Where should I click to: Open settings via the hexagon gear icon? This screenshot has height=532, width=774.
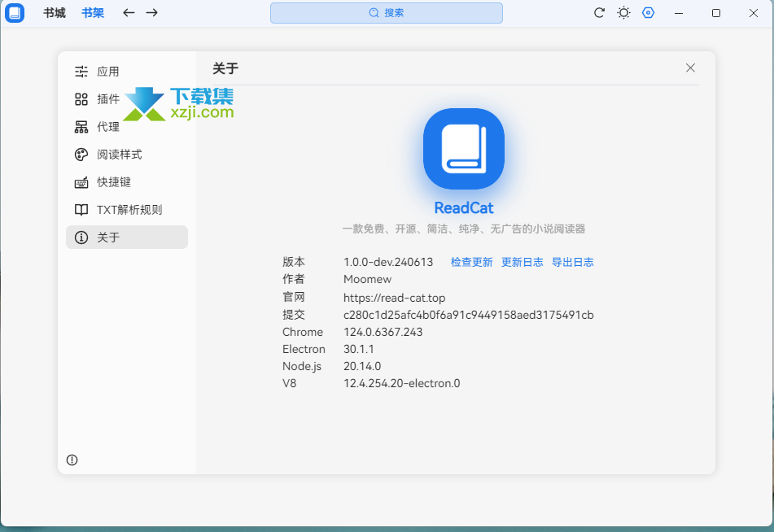(648, 13)
